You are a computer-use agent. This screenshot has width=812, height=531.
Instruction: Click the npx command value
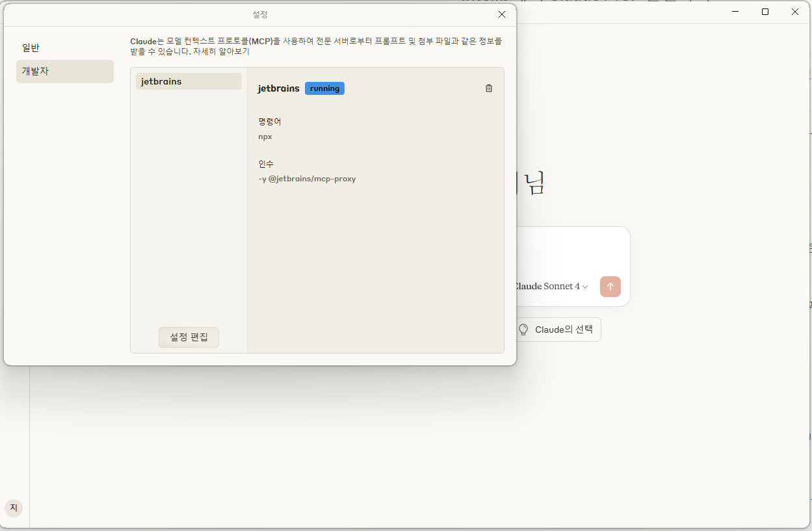pos(265,136)
